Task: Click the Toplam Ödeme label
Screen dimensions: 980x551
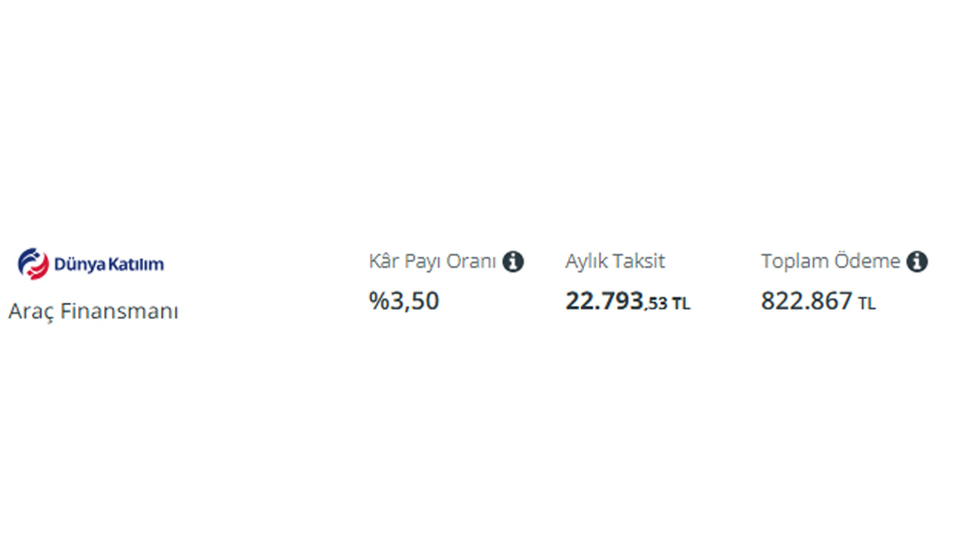Action: click(831, 261)
